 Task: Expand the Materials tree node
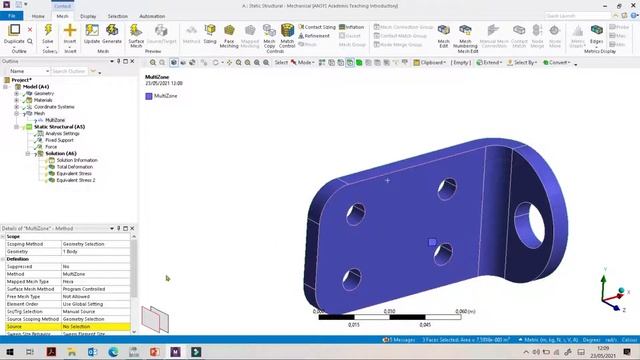[x=17, y=100]
